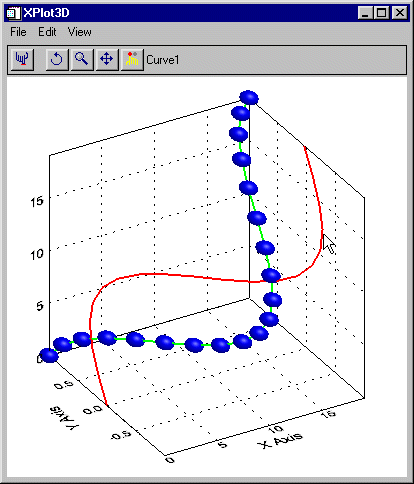414x484 pixels.
Task: Click the X Axis label text
Action: [280, 440]
